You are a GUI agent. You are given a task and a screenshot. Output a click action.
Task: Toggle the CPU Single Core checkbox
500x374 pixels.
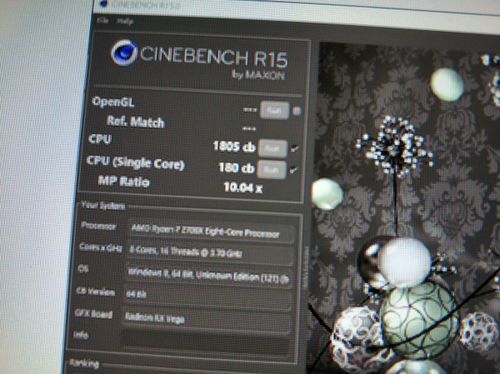coord(294,170)
